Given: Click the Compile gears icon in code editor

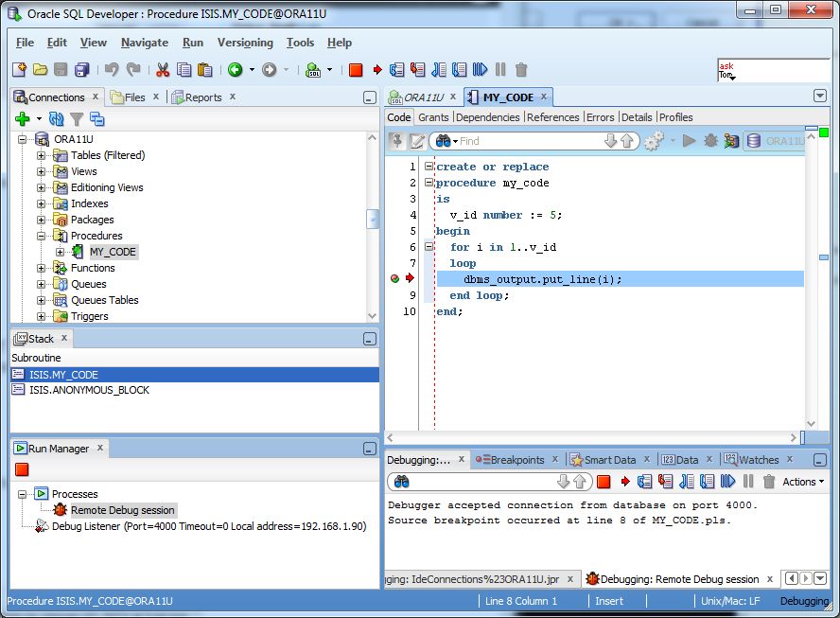Looking at the screenshot, I should point(654,141).
